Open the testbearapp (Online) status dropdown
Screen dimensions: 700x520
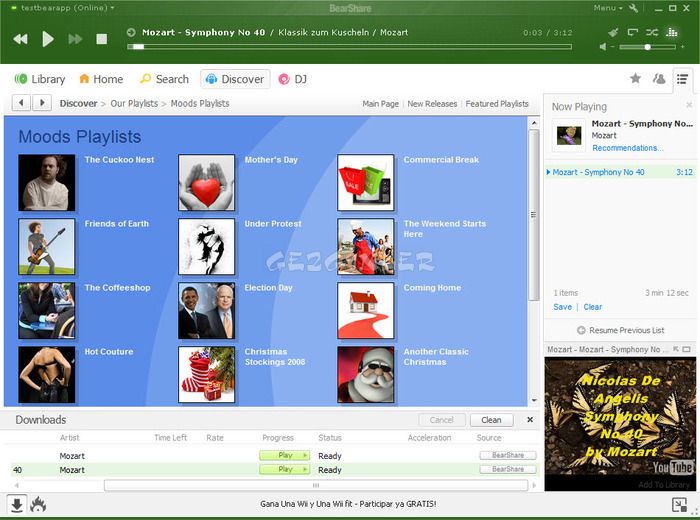[x=67, y=8]
